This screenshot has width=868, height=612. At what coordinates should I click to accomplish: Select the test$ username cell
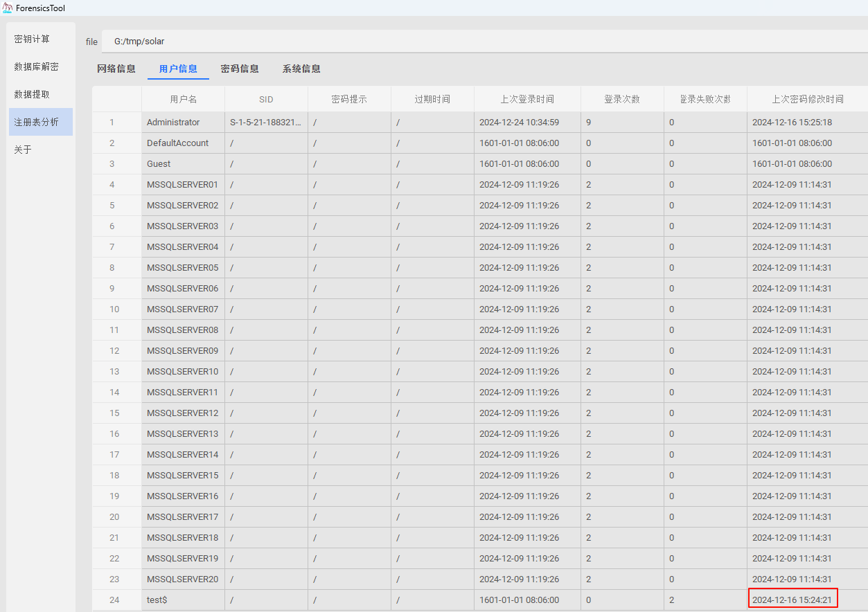[184, 600]
